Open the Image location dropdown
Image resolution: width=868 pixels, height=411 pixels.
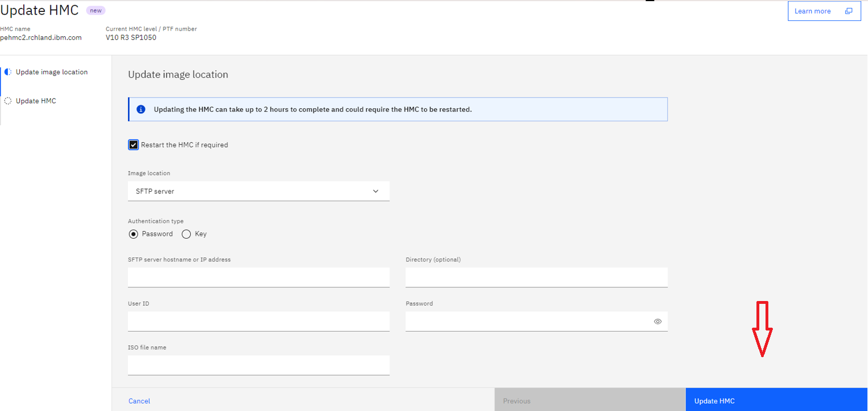pos(259,191)
